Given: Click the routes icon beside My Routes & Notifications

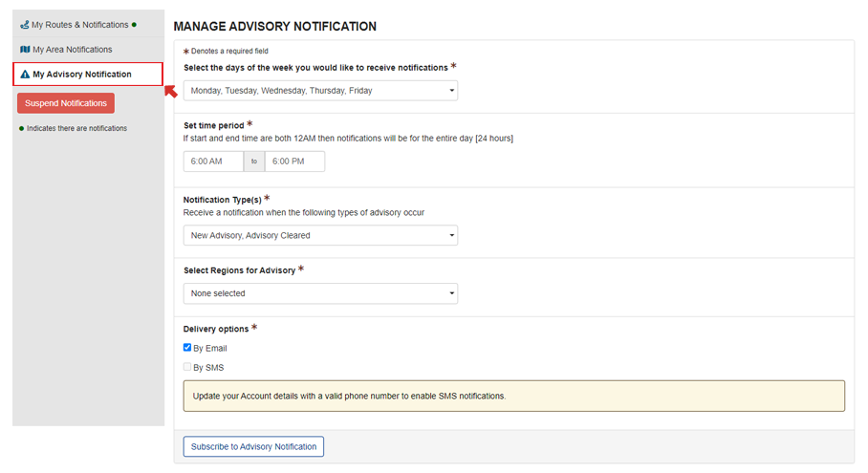Looking at the screenshot, I should pos(24,25).
